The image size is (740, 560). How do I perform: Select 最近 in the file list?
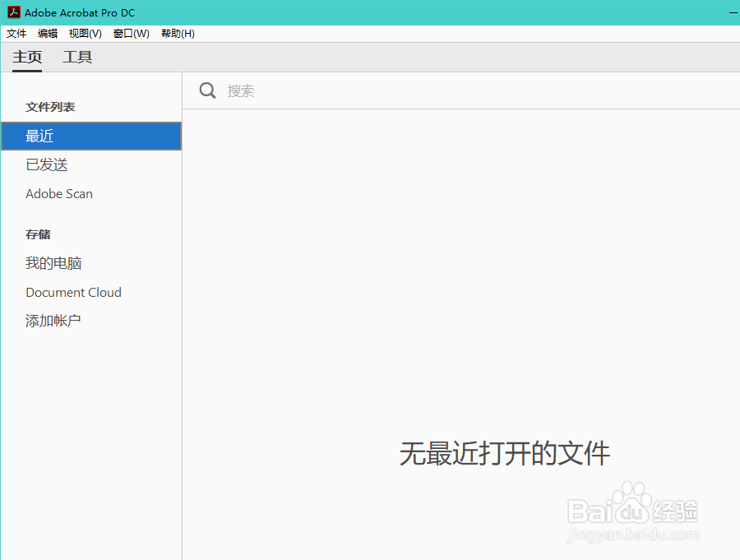(x=91, y=136)
